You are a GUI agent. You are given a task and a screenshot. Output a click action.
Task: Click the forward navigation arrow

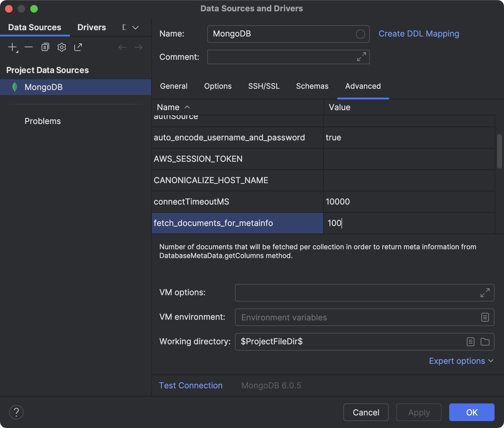point(139,47)
